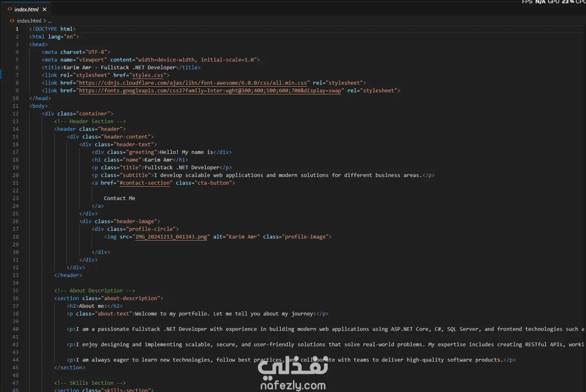This screenshot has height=392, width=586.
Task: Click the html lang="en" tag
Action: pos(54,37)
